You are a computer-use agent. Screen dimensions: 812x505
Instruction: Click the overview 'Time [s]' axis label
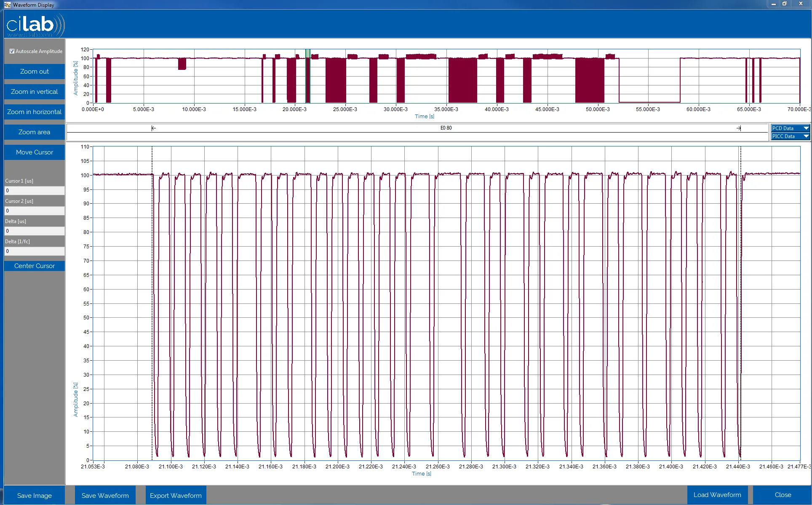pos(425,117)
